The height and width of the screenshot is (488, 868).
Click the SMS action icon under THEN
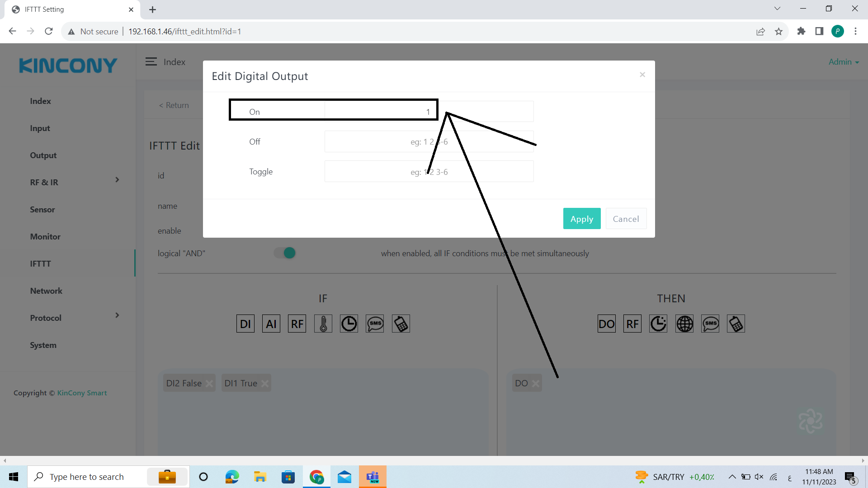pos(710,324)
